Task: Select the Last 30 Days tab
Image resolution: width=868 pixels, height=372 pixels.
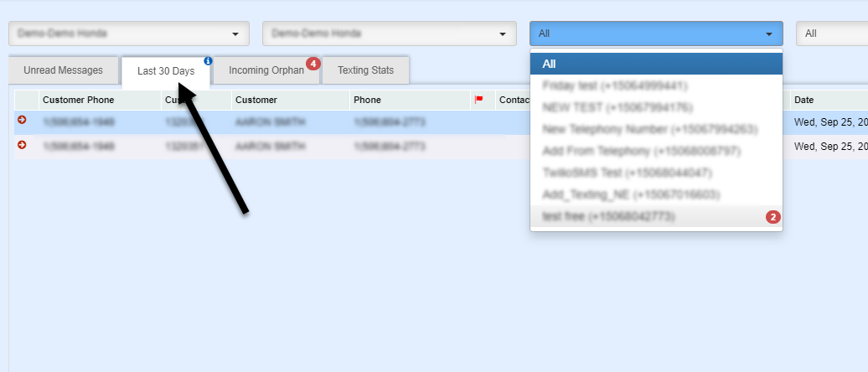Action: coord(166,71)
